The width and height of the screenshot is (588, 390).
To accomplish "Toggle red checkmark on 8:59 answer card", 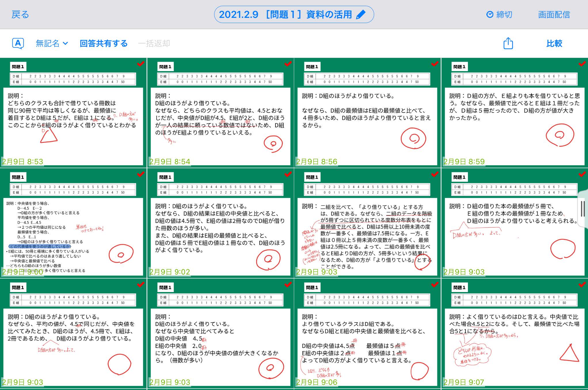I will pos(582,64).
